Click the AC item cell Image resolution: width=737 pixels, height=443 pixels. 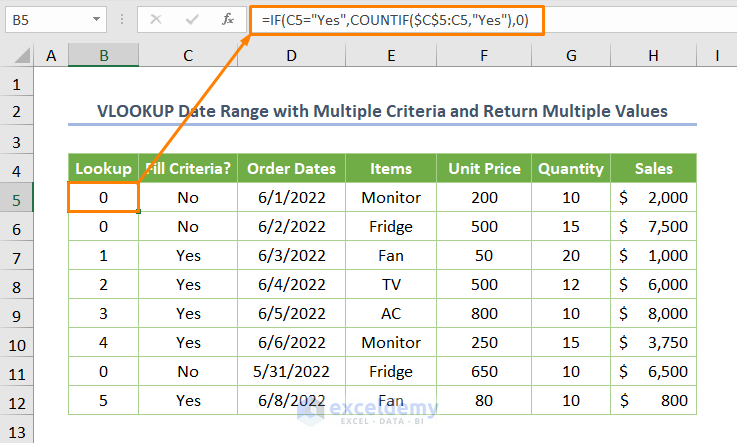point(391,313)
